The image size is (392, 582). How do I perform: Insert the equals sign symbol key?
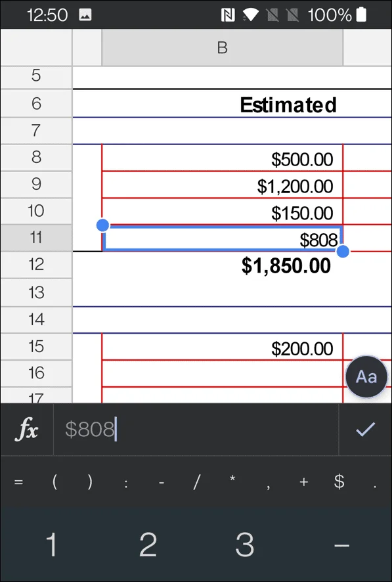coord(18,482)
